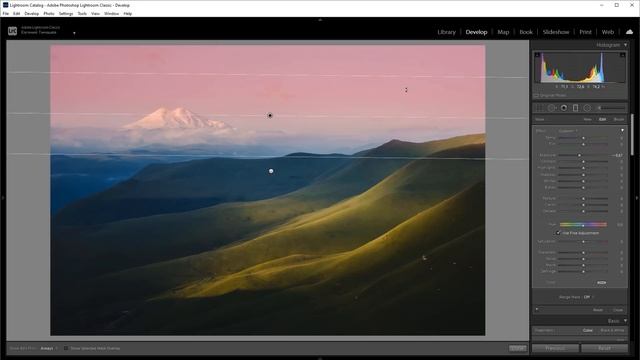Select Edit mask mode

tap(602, 119)
